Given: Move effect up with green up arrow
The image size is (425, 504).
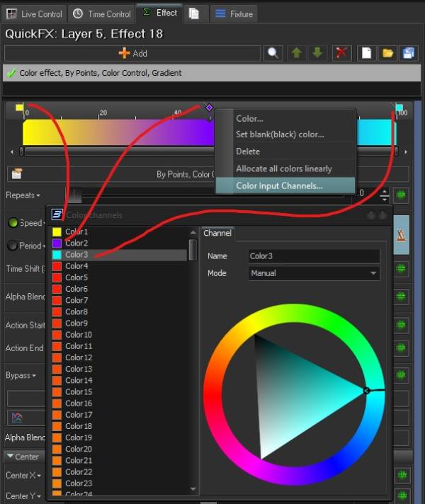Looking at the screenshot, I should pos(297,53).
